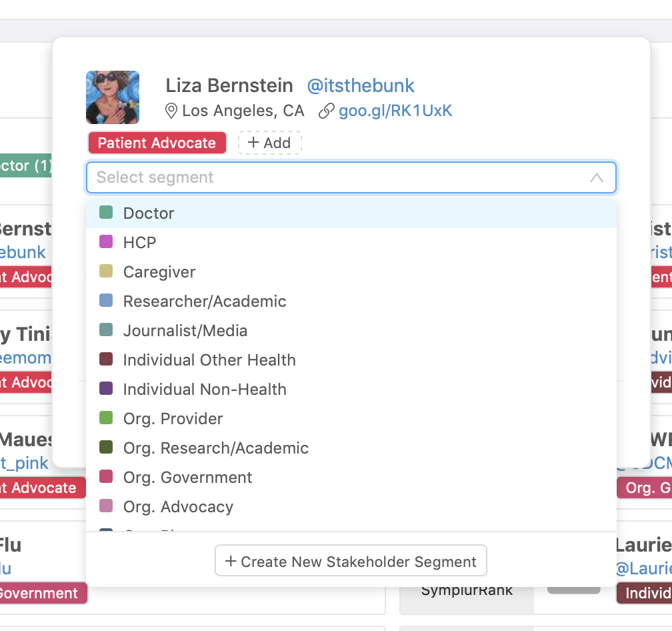Click the location pin icon
Viewport: 672px width, 631px height.
tap(171, 111)
